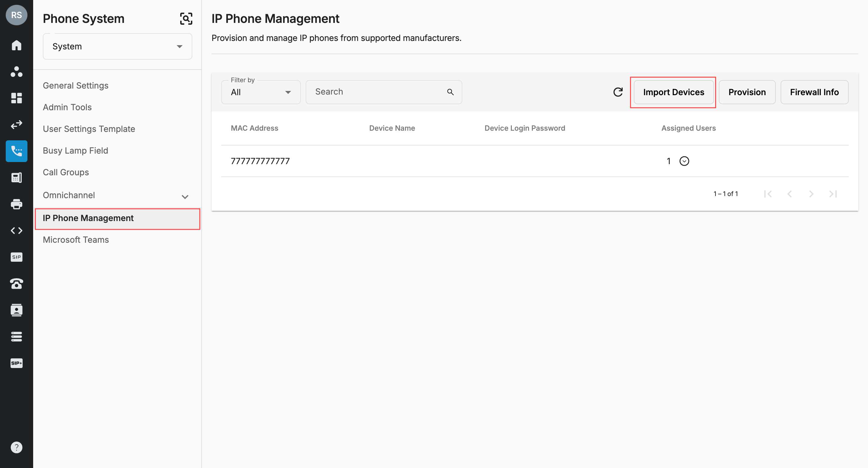Click the refresh icon in toolbar
Screen dimensions: 868x468
[618, 92]
